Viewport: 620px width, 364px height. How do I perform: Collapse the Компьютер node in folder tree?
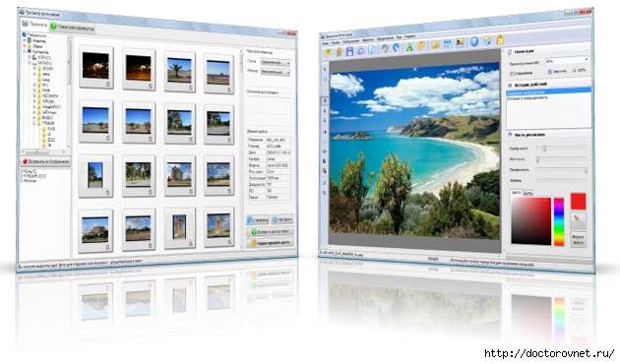25,51
